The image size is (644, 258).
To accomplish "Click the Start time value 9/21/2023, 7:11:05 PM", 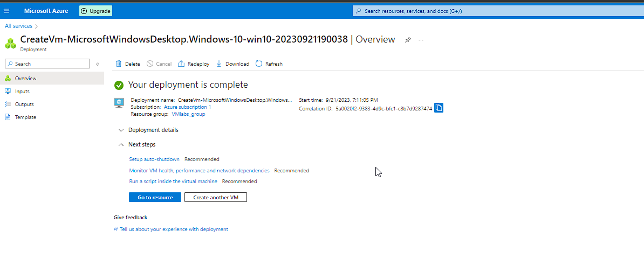I will 352,100.
